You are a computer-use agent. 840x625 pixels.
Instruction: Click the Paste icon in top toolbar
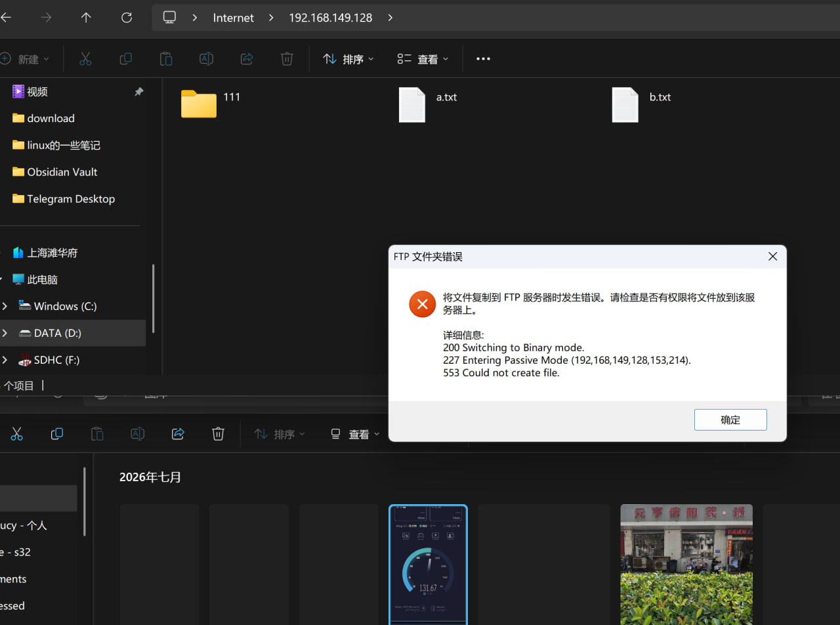tap(166, 58)
